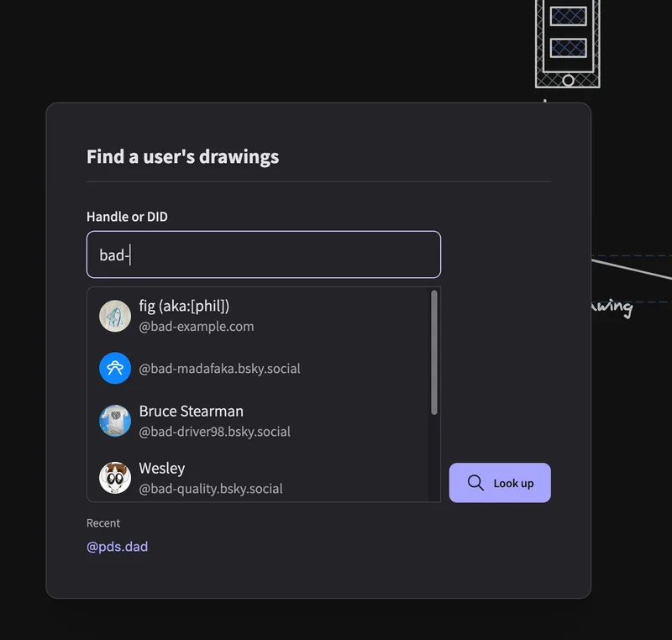The image size is (672, 640).
Task: Select the Wesley suggestion
Action: pos(260,478)
